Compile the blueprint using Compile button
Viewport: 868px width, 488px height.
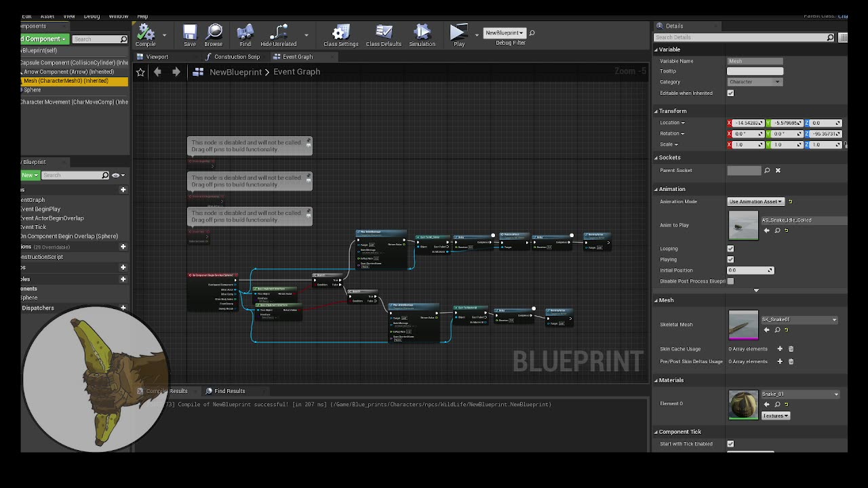coord(145,35)
